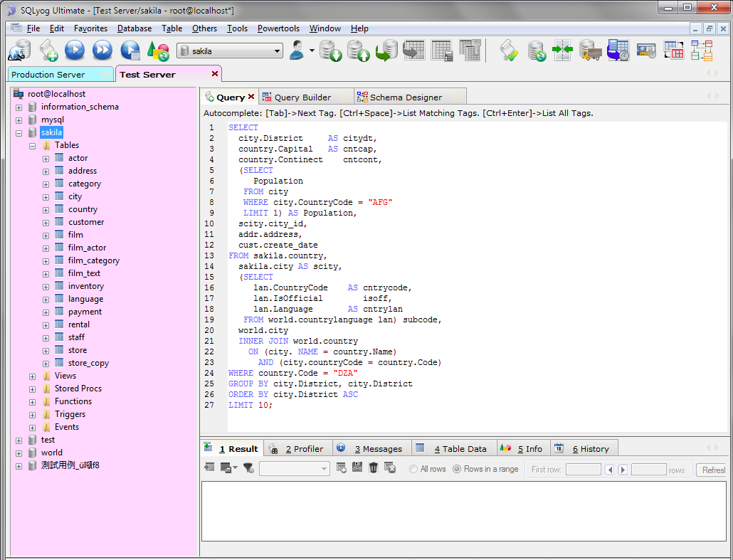The image size is (733, 560).
Task: Click the Schema Designer toolbar icon at far right
Action: 701,51
